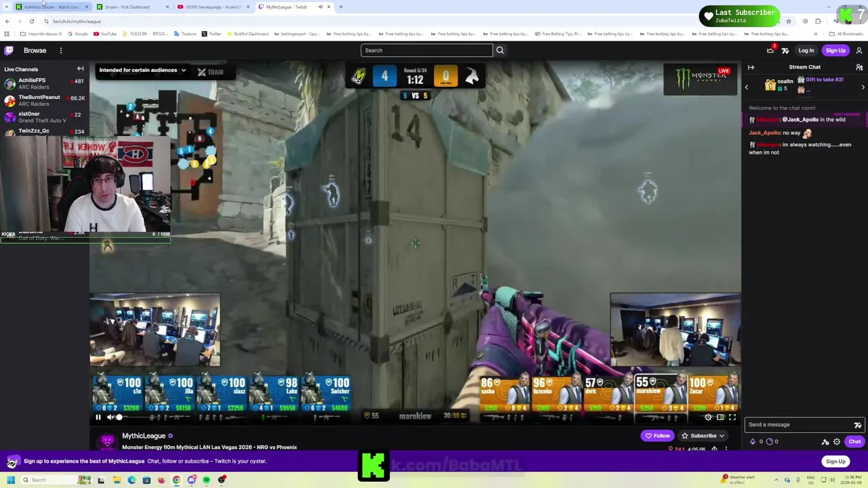868x488 pixels.
Task: Open the tab search dropdown arrow
Action: point(8,7)
